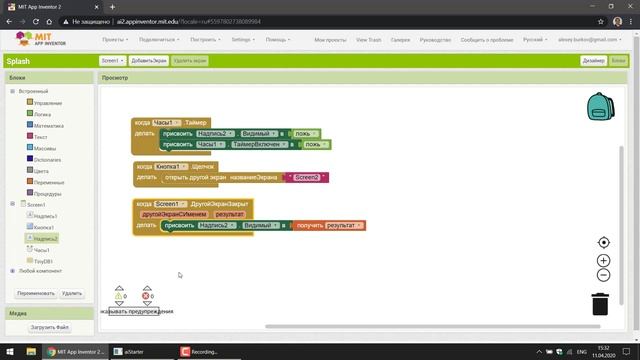
Task: Open the backpack icon in the workspace
Action: [600, 107]
